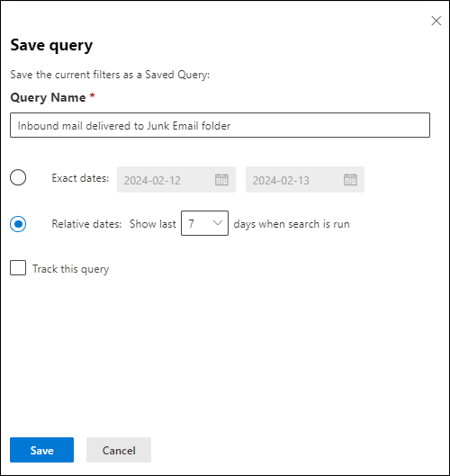Select the Exact dates radio button
This screenshot has width=450, height=476.
pyautogui.click(x=18, y=177)
